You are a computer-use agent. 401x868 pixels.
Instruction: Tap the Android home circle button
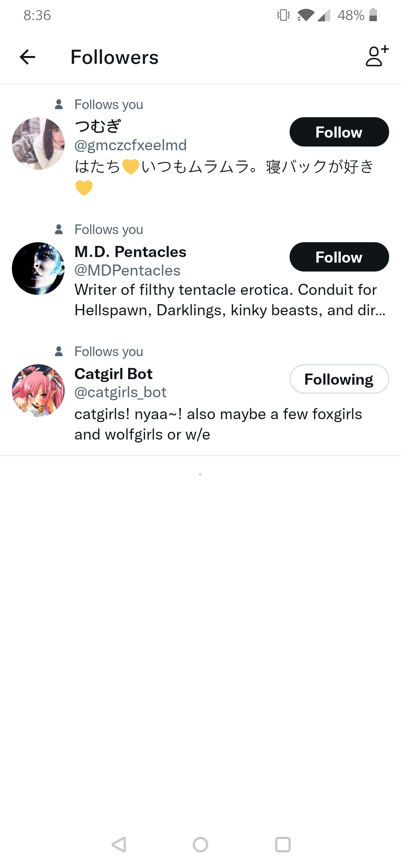tap(200, 845)
